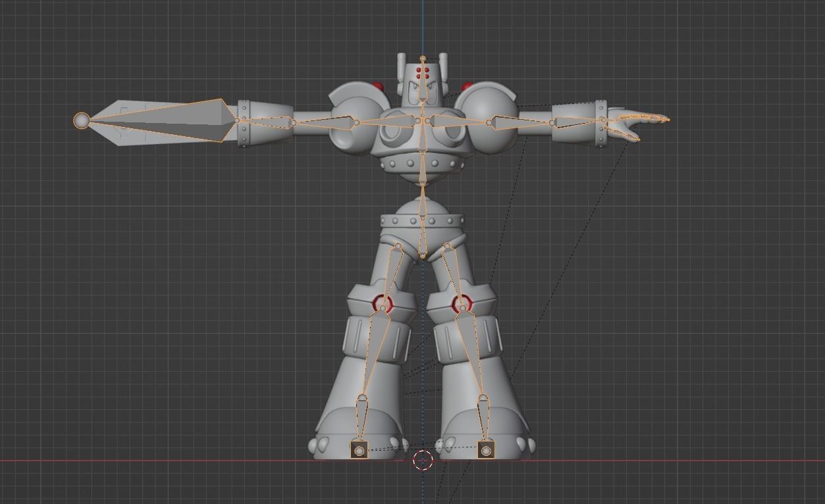The image size is (825, 504).
Task: Select the hand-side thigh bone
Action: coord(456,278)
